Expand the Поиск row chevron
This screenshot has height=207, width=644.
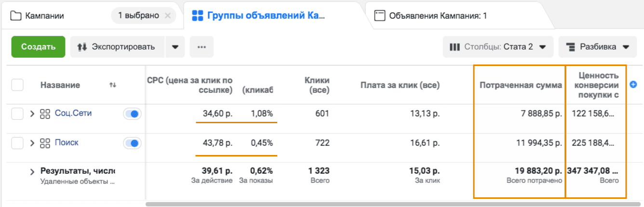click(33, 143)
